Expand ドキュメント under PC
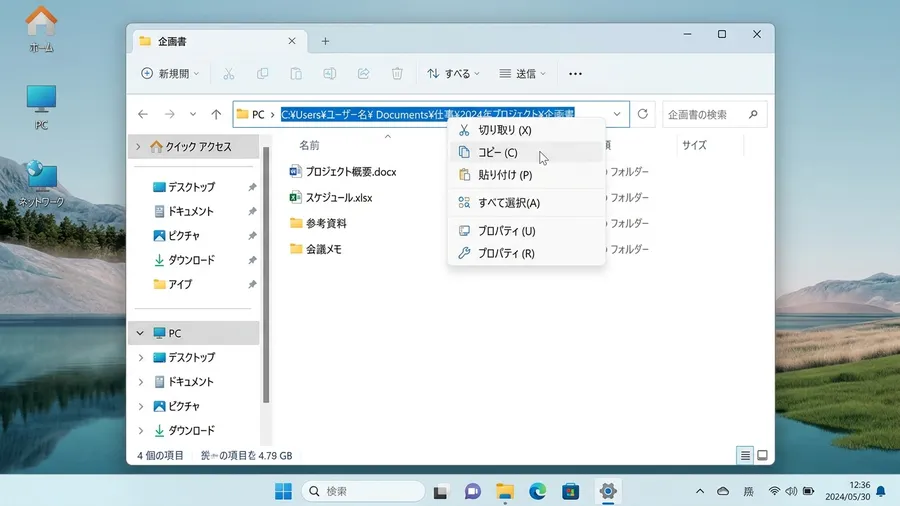This screenshot has height=506, width=900. pos(141,382)
